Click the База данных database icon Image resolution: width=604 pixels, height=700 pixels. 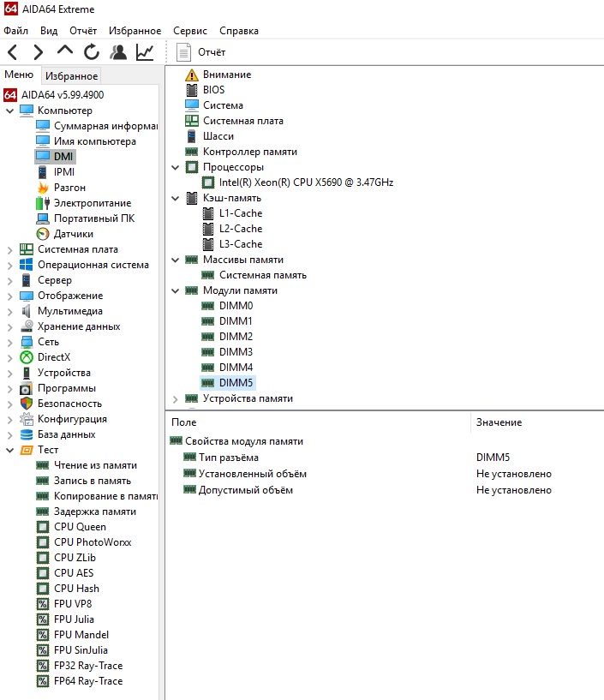coord(27,434)
